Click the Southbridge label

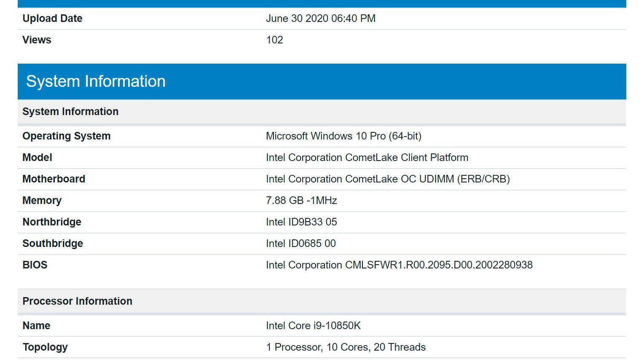tap(53, 244)
